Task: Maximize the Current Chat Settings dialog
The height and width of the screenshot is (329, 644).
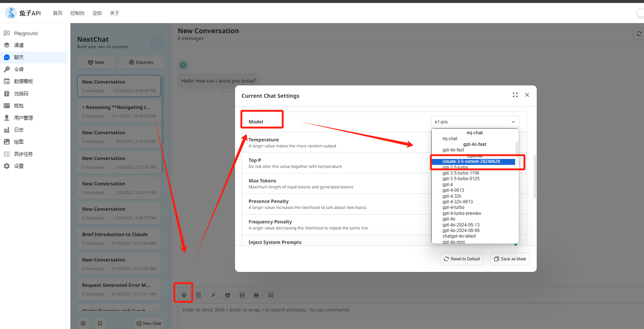Action: 515,95
